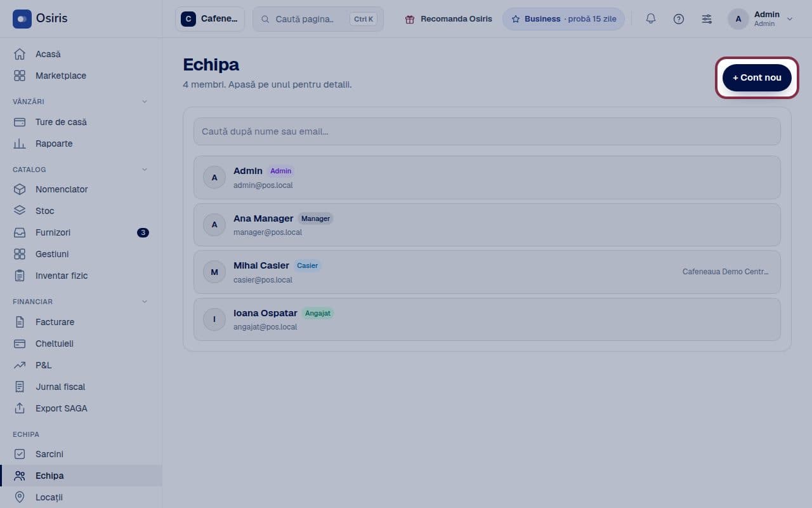
Task: Click the + Cont nou button
Action: click(x=757, y=77)
